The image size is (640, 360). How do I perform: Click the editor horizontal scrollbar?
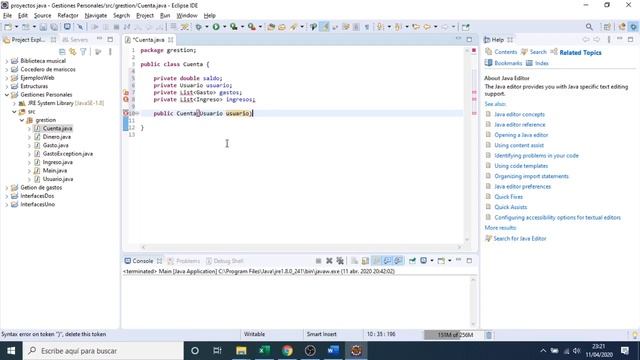[x=301, y=247]
